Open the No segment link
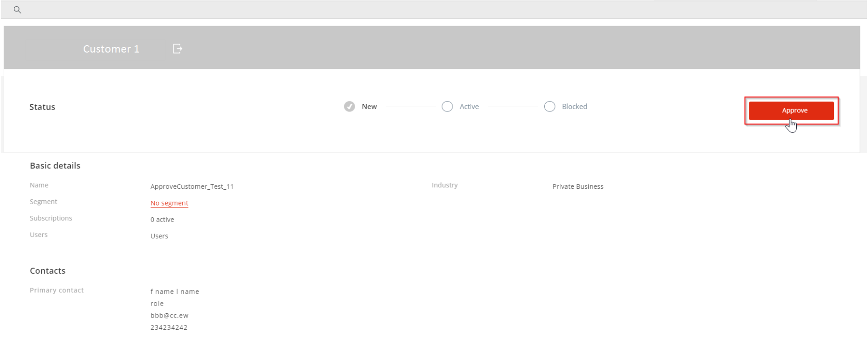 (x=170, y=203)
